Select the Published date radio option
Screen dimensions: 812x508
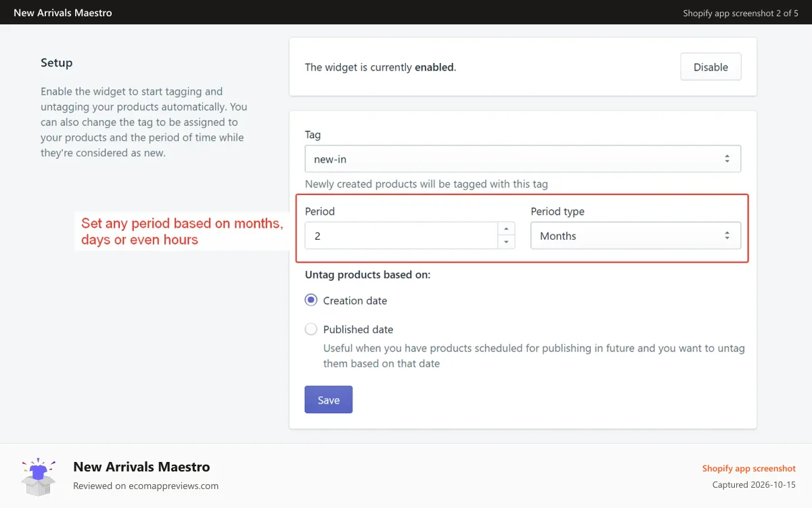click(311, 329)
